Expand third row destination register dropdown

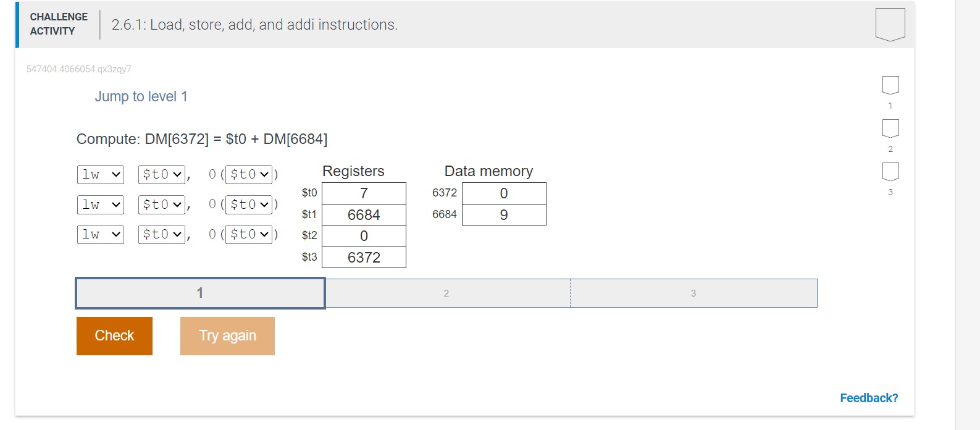tap(162, 234)
